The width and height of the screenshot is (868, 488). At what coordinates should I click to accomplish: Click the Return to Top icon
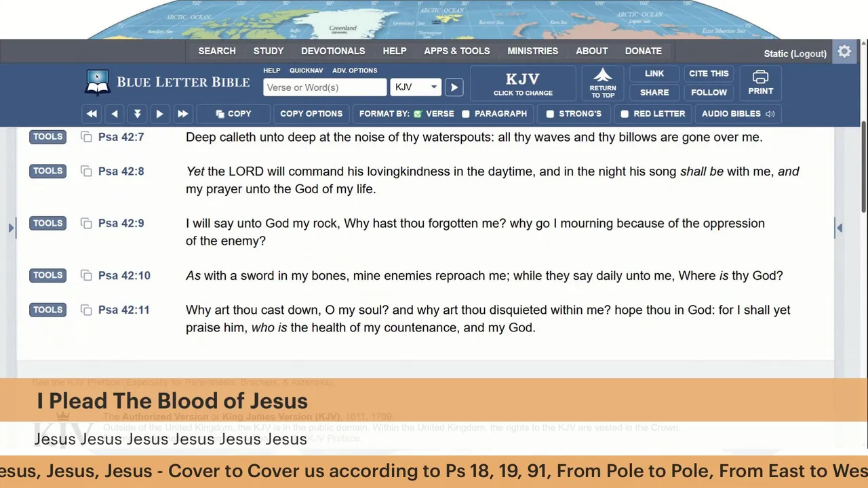603,83
